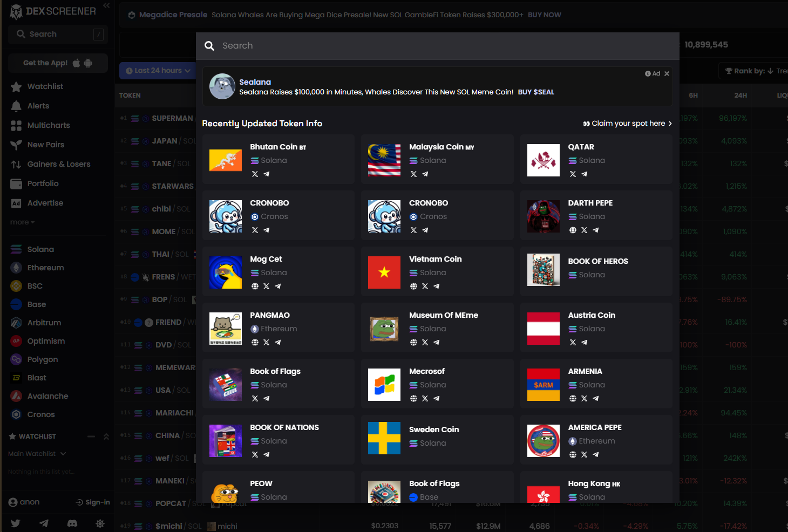788x532 pixels.
Task: Collapse the sidebar with double chevron
Action: coord(106,5)
